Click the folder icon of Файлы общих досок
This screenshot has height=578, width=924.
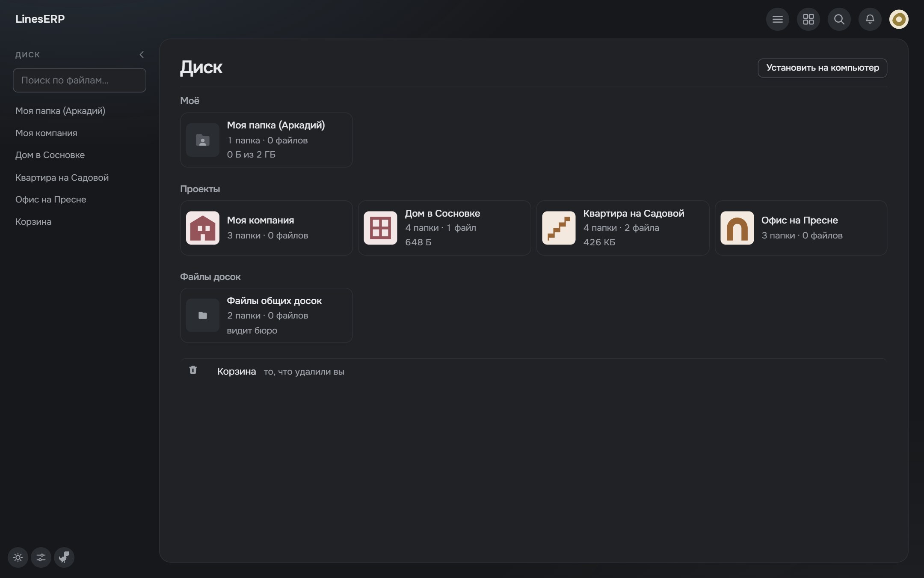point(203,316)
